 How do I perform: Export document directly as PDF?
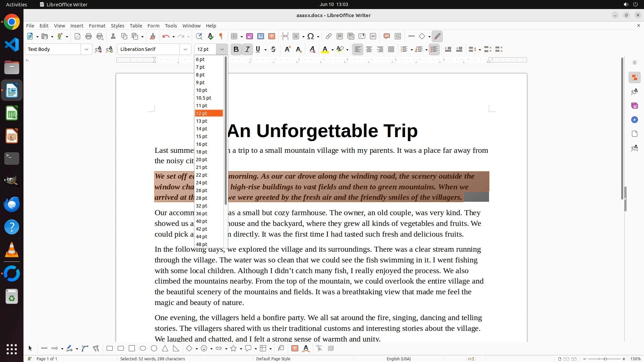click(x=77, y=36)
